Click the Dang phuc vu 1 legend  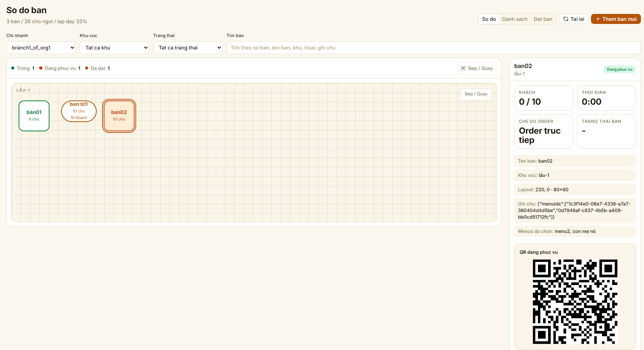[60, 68]
